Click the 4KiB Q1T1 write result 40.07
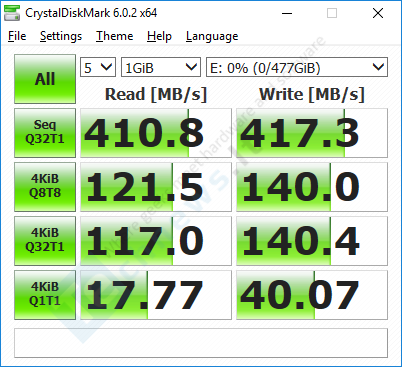402x367 pixels. [312, 295]
